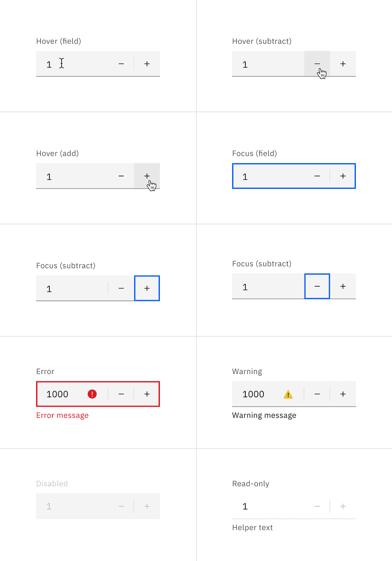Click the subtract icon in Focus (field) input

coord(317,176)
